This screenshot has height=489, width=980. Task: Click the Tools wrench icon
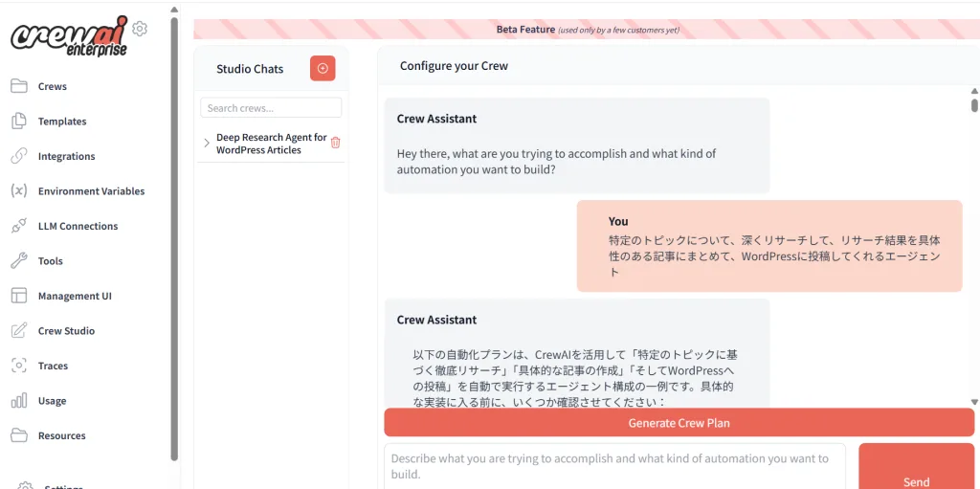click(19, 260)
